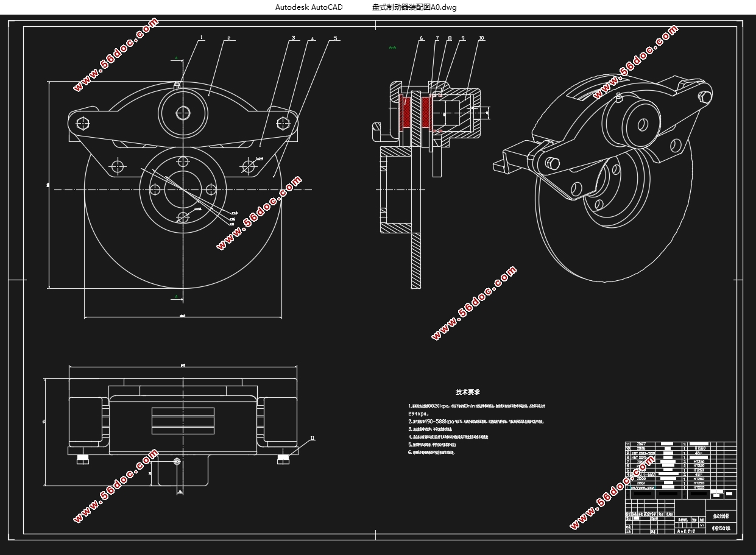Viewport: 756px width, 555px height.
Task: Select part balloon number 7
Action: (437, 38)
